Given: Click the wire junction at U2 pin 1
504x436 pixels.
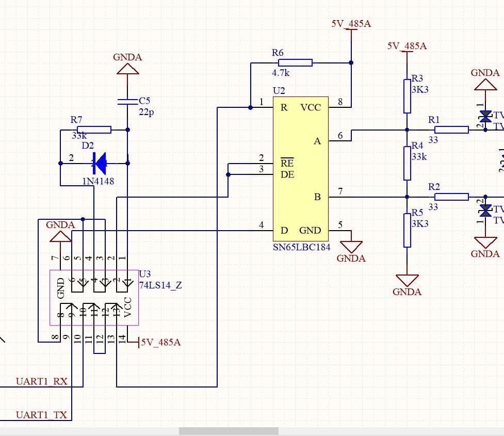Looking at the screenshot, I should tap(250, 107).
